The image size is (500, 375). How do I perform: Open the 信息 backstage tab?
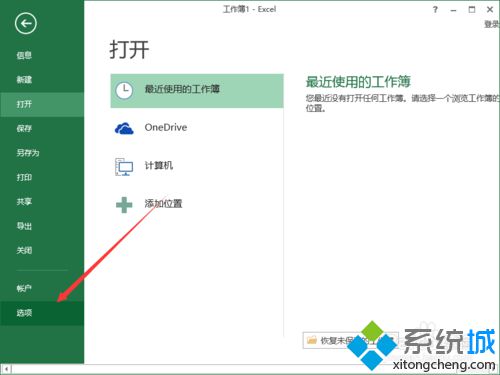pos(42,55)
